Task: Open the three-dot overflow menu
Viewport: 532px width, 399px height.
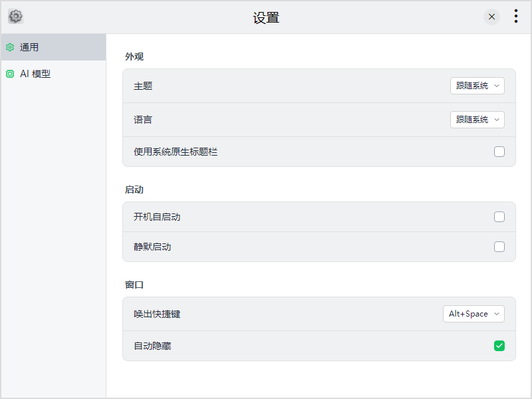Action: point(516,17)
